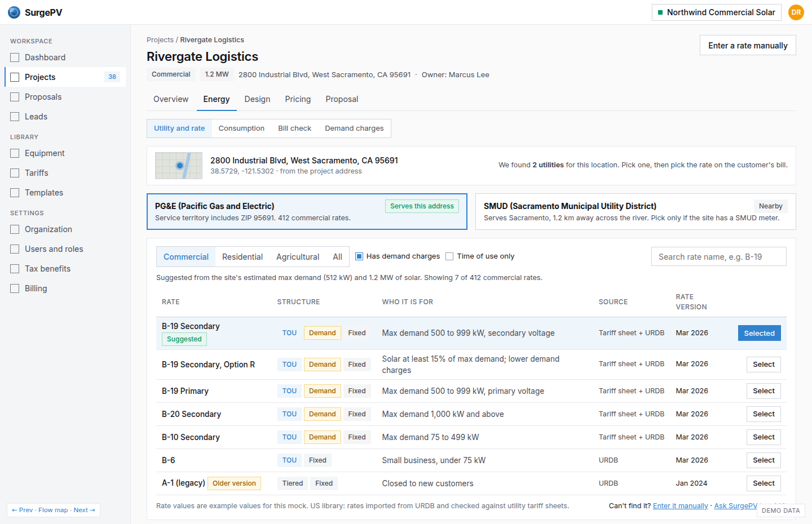Show the Demand charges sub-tab

click(x=354, y=128)
